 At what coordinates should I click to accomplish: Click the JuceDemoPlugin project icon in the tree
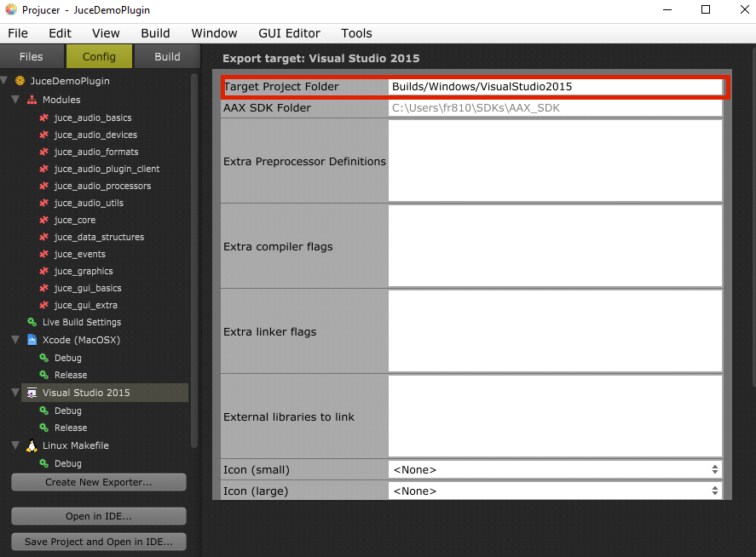click(20, 81)
